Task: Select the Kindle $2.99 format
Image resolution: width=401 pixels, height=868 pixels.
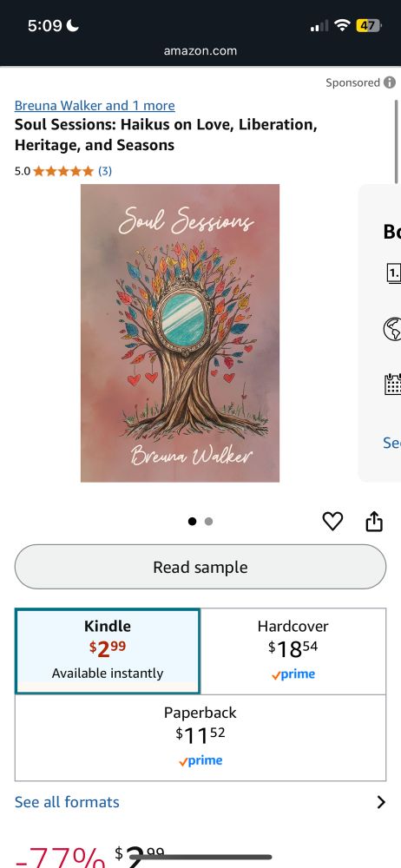Action: tap(108, 651)
